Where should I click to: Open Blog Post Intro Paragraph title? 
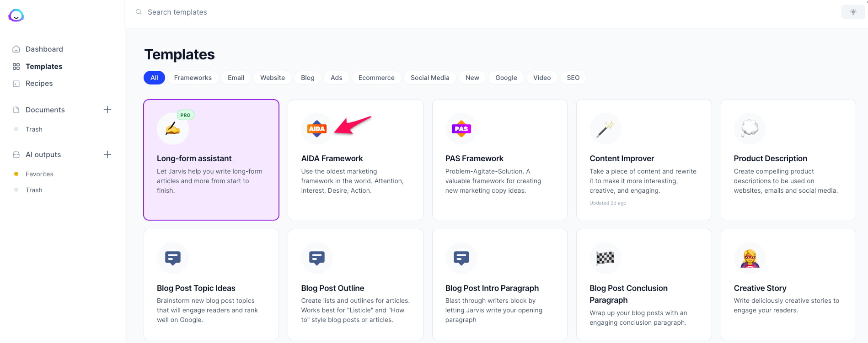(492, 288)
